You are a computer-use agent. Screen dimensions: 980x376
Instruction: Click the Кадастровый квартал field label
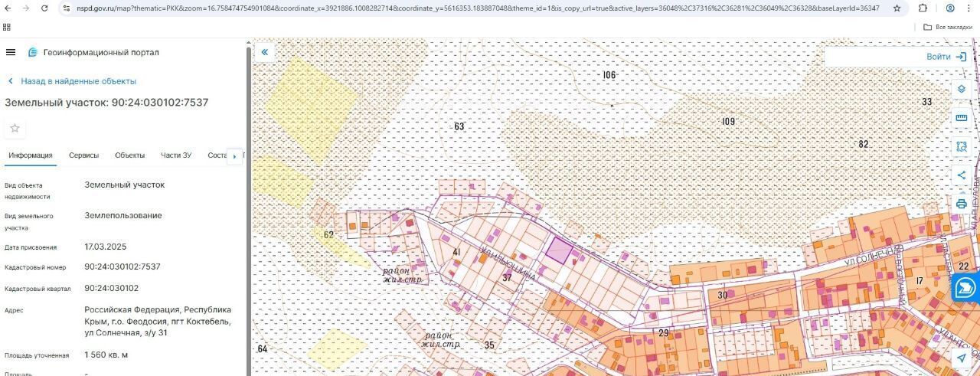click(x=38, y=289)
